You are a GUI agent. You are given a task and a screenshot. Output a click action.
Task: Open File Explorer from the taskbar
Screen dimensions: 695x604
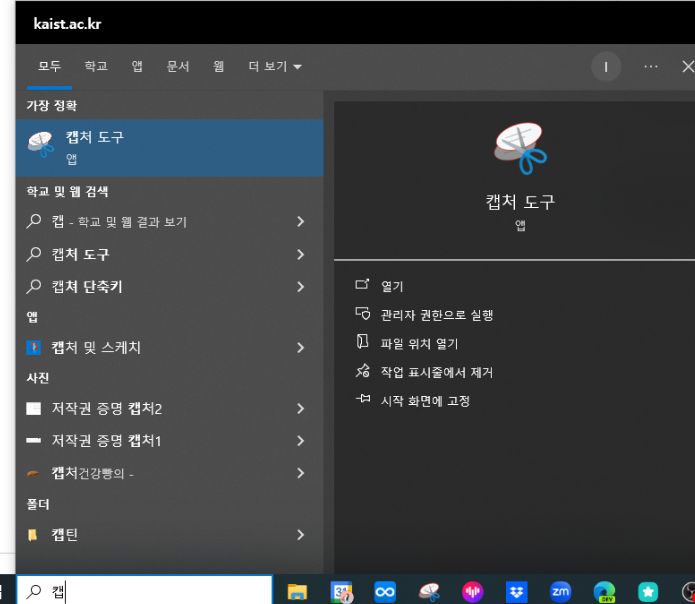pyautogui.click(x=297, y=592)
